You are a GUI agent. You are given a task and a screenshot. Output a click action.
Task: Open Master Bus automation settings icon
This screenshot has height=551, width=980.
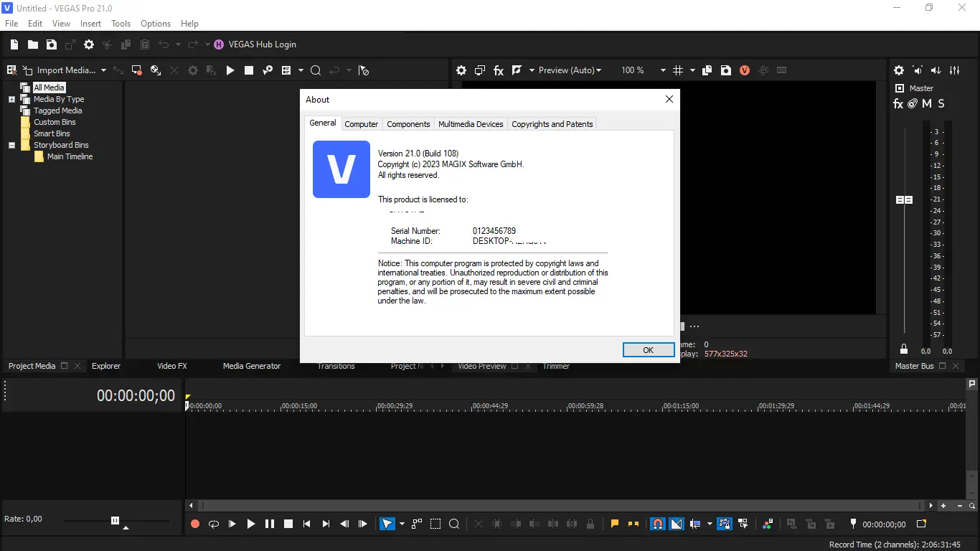point(913,103)
